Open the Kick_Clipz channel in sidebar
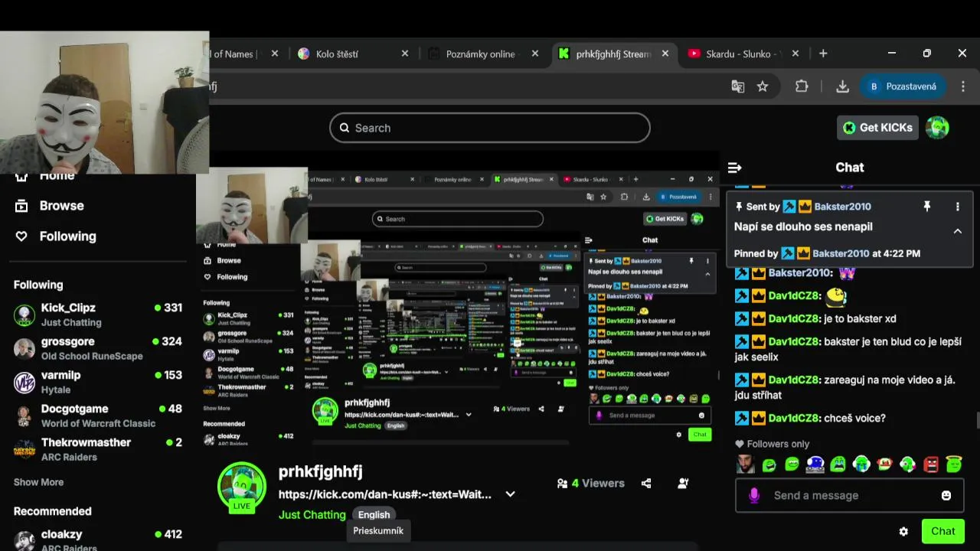 [x=98, y=315]
